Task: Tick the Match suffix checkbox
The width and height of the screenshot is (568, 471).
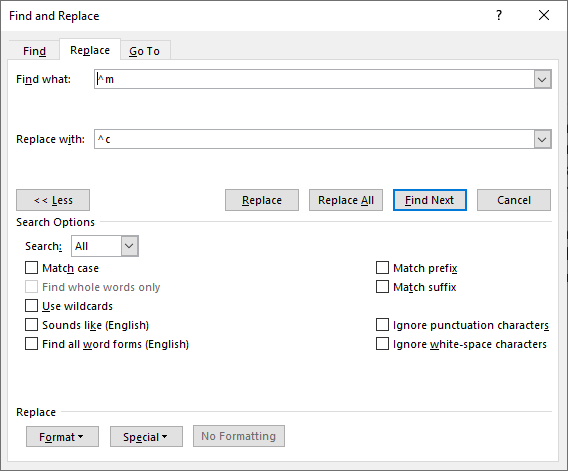Action: pos(383,287)
